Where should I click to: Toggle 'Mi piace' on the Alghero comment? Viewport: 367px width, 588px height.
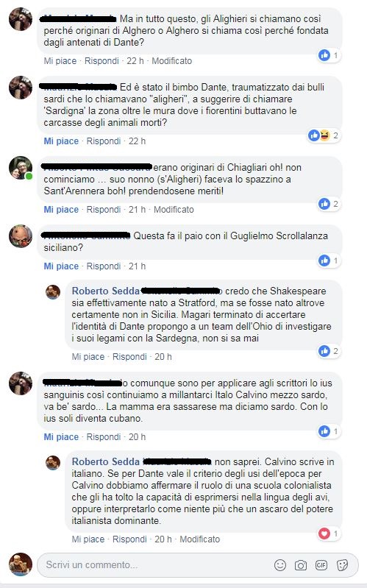pyautogui.click(x=60, y=61)
